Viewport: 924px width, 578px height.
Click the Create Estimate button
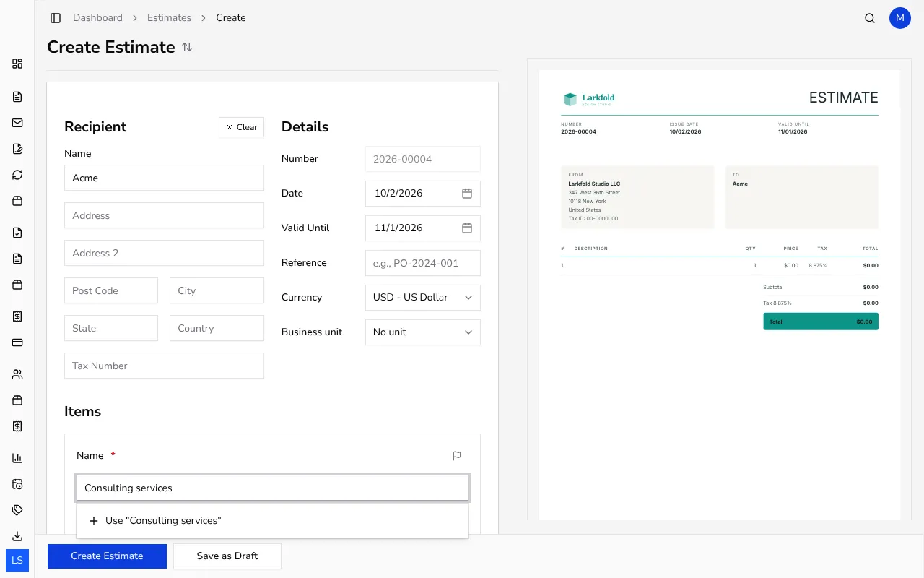107,556
